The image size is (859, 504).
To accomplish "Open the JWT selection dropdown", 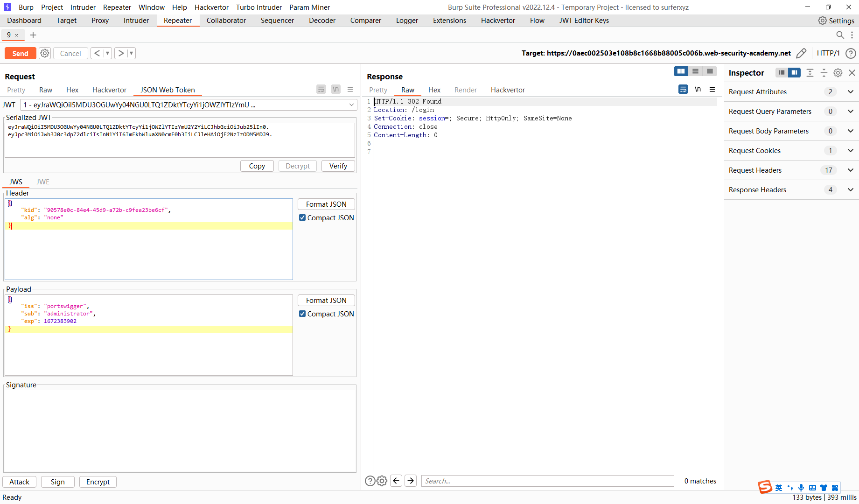I will tap(189, 105).
